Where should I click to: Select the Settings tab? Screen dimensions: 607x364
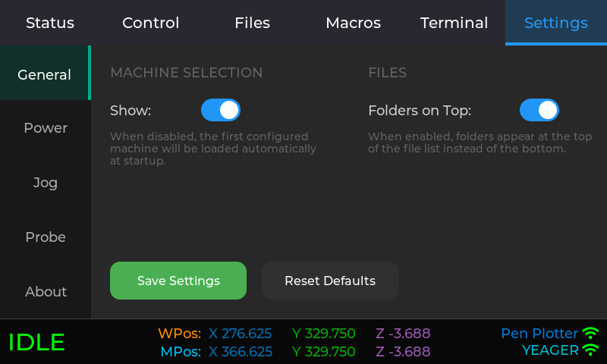coord(556,23)
